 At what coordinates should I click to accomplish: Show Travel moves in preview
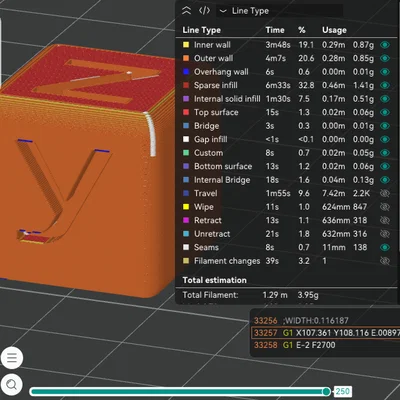pos(385,193)
